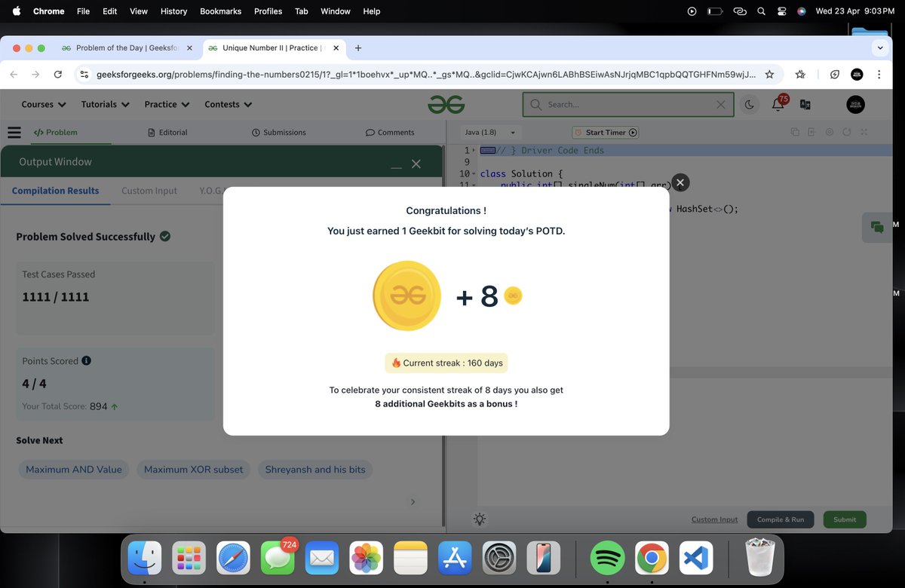Click the Current streak : 160 days badge
The height and width of the screenshot is (588, 905).
click(446, 363)
